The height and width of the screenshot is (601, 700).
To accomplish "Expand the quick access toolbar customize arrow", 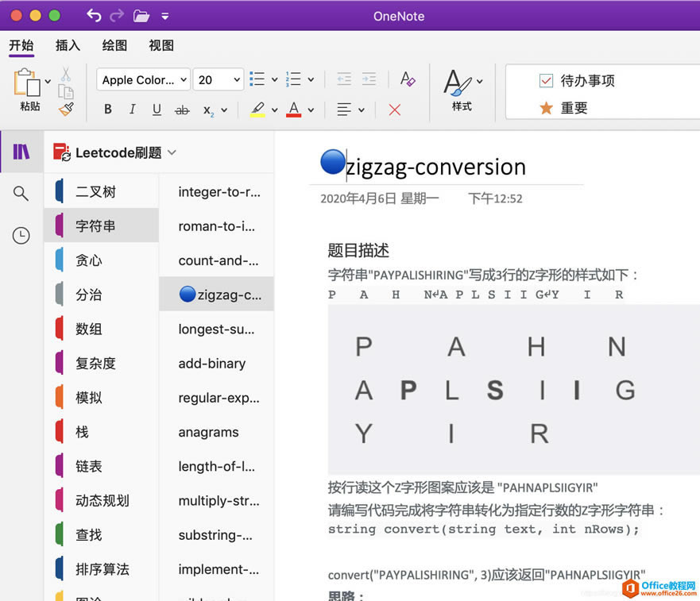I will (x=164, y=17).
